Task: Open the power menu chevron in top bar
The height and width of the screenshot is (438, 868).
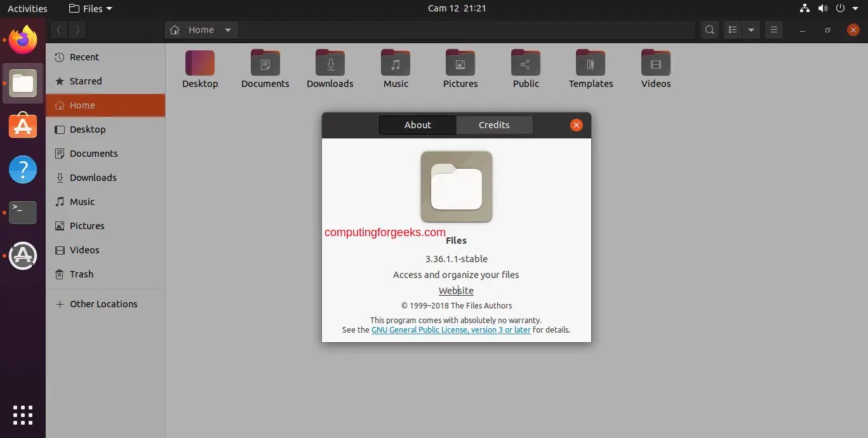Action: (x=854, y=8)
